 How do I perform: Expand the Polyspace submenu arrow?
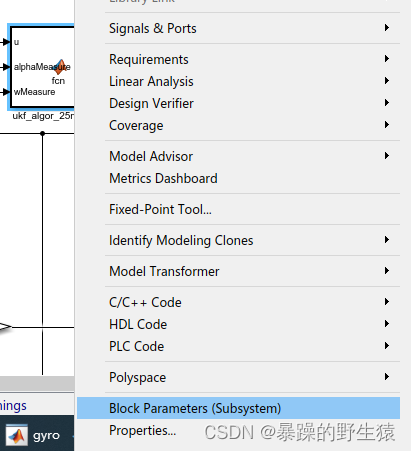(x=387, y=377)
